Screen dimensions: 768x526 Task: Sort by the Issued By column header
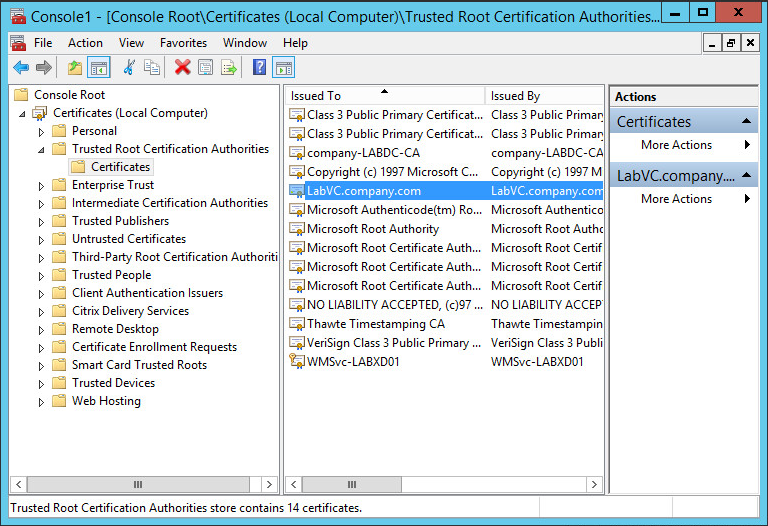(x=544, y=96)
